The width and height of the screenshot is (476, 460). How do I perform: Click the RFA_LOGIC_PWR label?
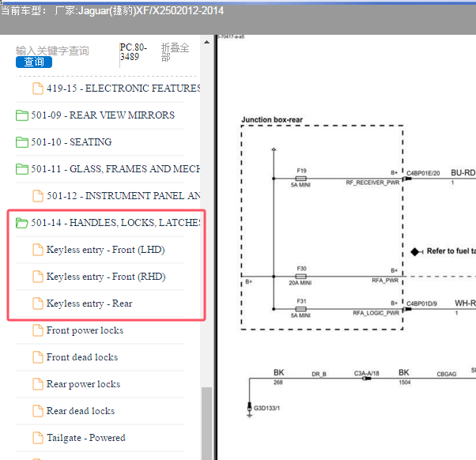[x=376, y=313]
